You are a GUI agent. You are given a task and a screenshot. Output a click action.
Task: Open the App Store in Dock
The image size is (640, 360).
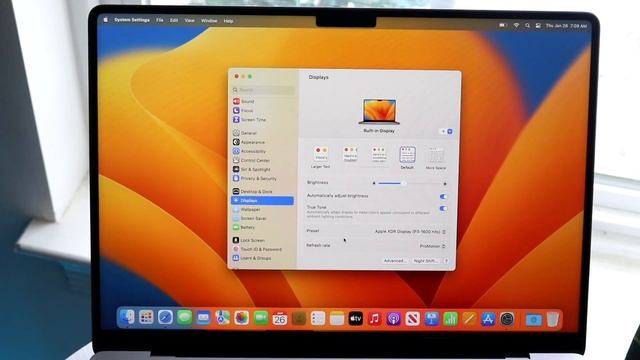(x=488, y=319)
